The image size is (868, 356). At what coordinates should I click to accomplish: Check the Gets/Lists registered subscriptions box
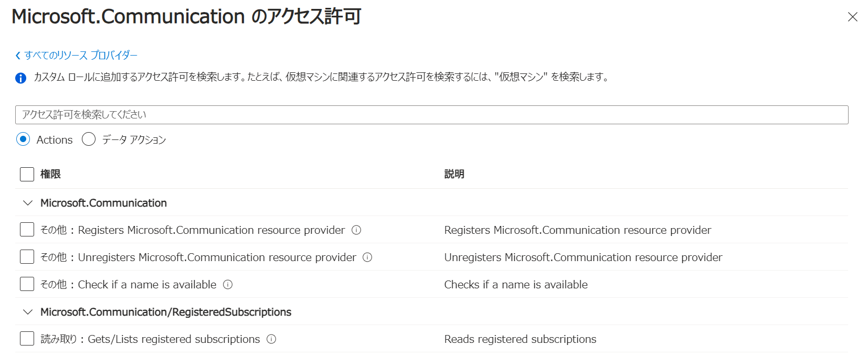tap(27, 338)
